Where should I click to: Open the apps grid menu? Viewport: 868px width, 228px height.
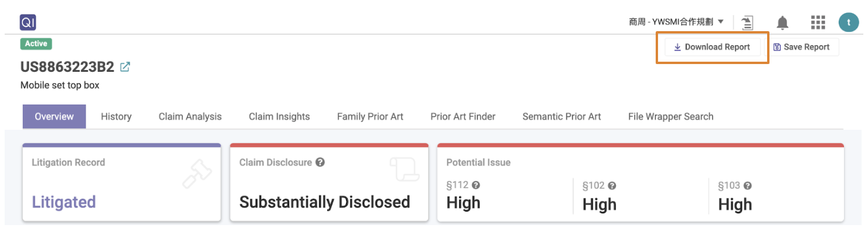pos(818,22)
